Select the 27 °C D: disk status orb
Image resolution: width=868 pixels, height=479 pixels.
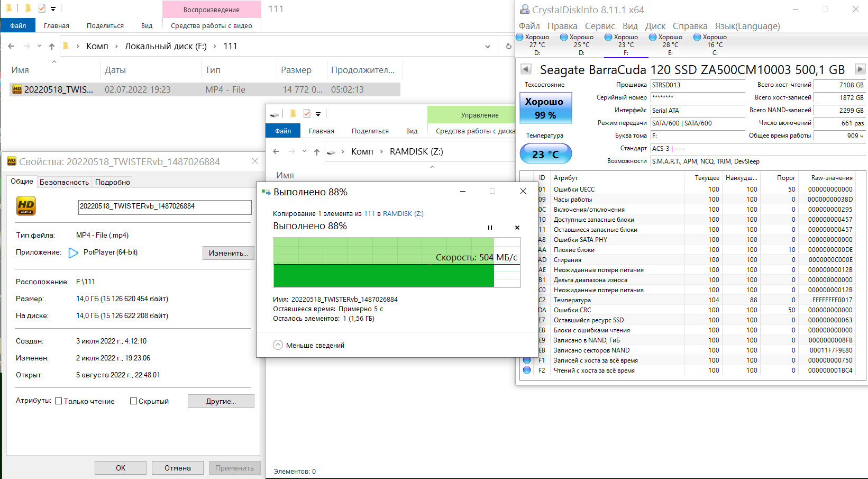coord(520,37)
